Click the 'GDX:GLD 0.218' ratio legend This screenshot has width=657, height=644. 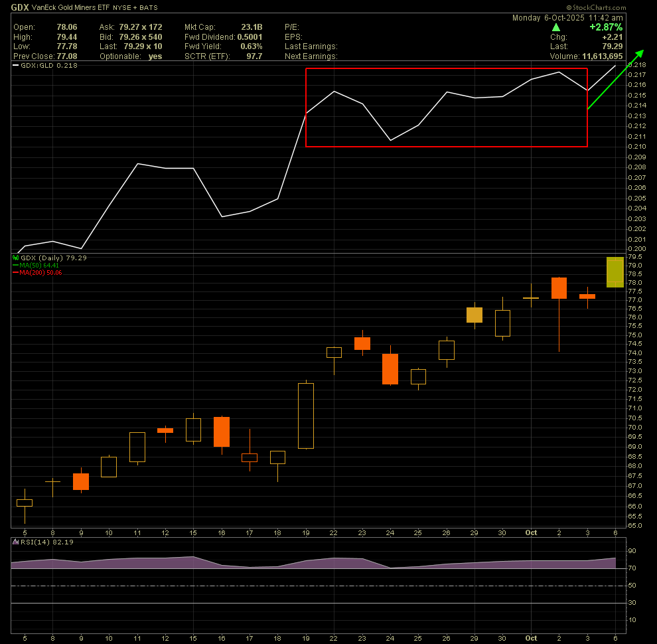pyautogui.click(x=49, y=66)
